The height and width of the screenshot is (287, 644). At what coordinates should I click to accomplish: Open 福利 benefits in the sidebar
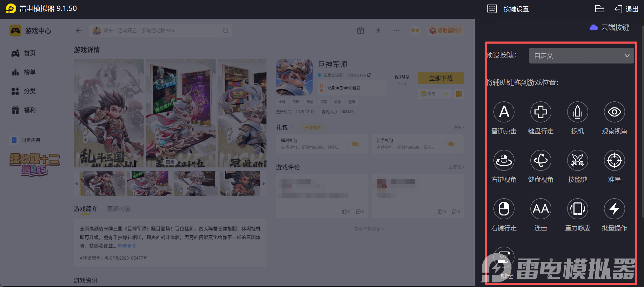(24, 110)
